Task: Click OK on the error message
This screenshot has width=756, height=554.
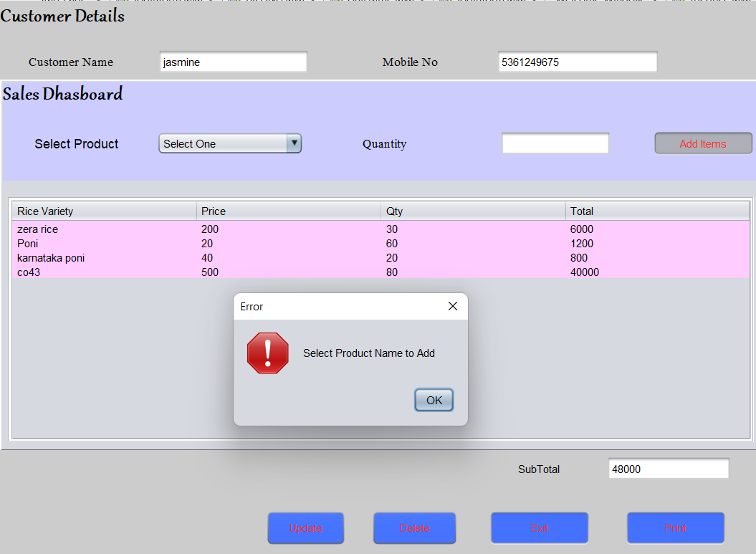Action: coord(434,400)
